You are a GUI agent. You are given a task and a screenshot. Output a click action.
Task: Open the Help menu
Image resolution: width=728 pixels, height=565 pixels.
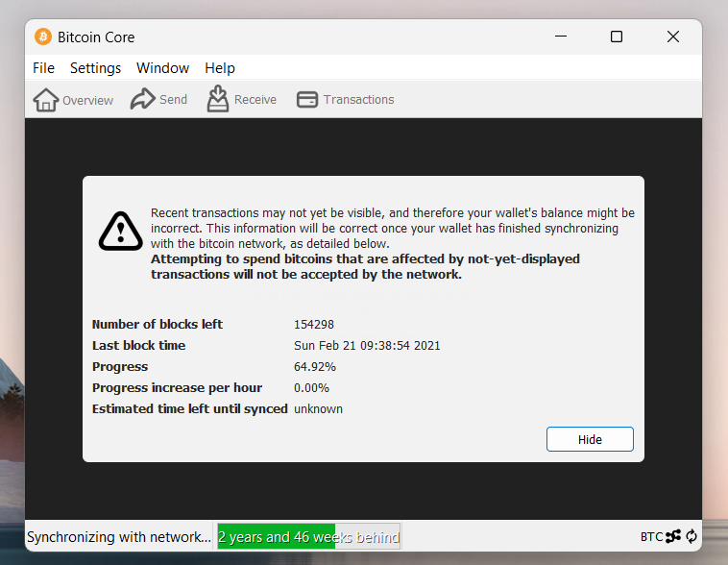pyautogui.click(x=220, y=68)
